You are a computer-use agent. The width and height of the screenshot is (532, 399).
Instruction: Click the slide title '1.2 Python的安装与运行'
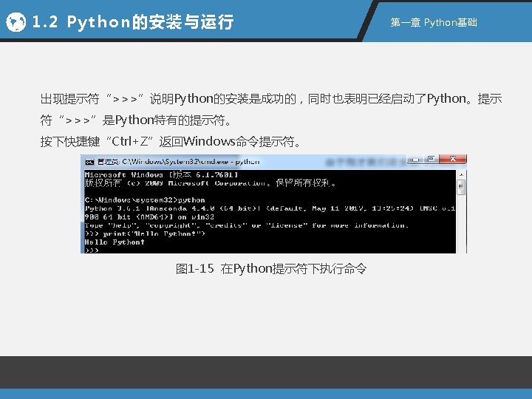(x=133, y=22)
